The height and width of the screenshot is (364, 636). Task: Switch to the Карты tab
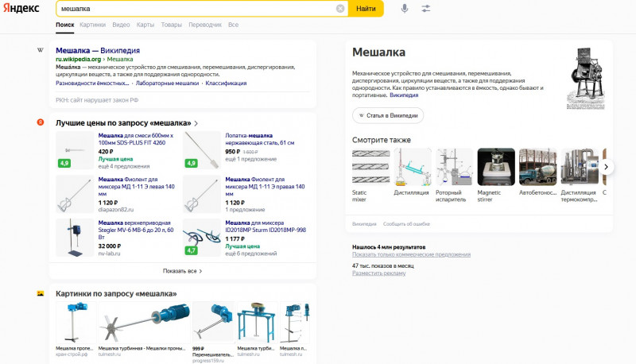coord(145,25)
